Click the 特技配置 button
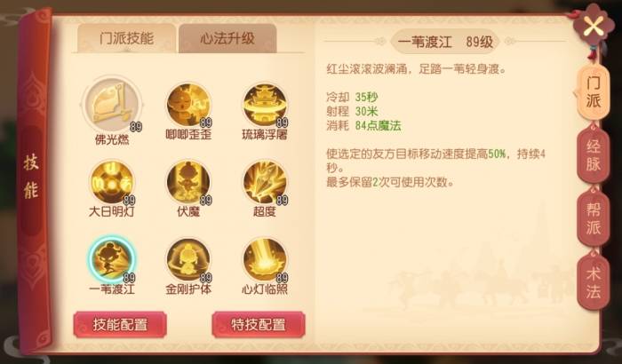This screenshot has height=364, width=622. 259,325
